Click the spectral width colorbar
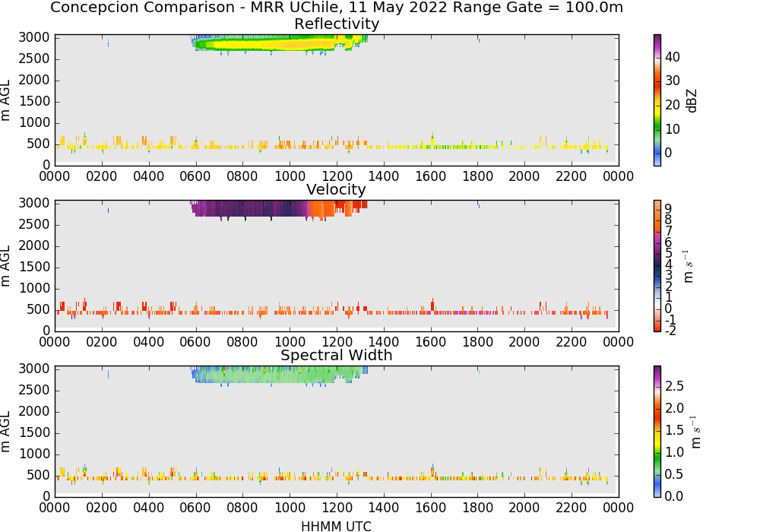Viewport: 760px width, 532px height. (657, 431)
